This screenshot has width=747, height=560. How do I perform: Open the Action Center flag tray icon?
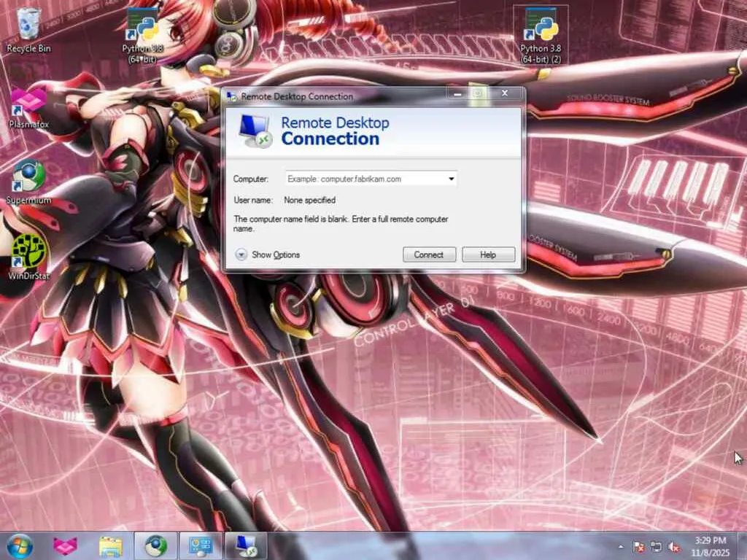[638, 547]
